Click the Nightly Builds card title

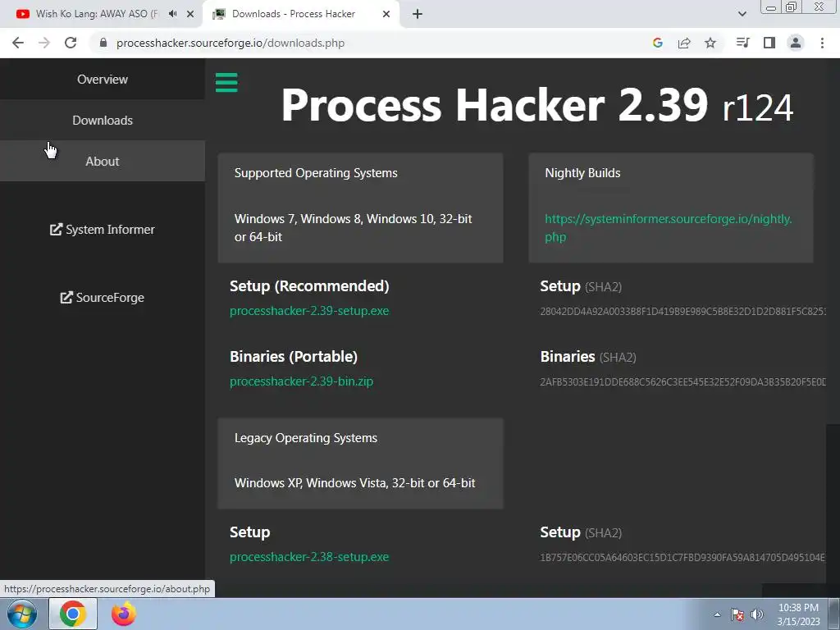[582, 173]
